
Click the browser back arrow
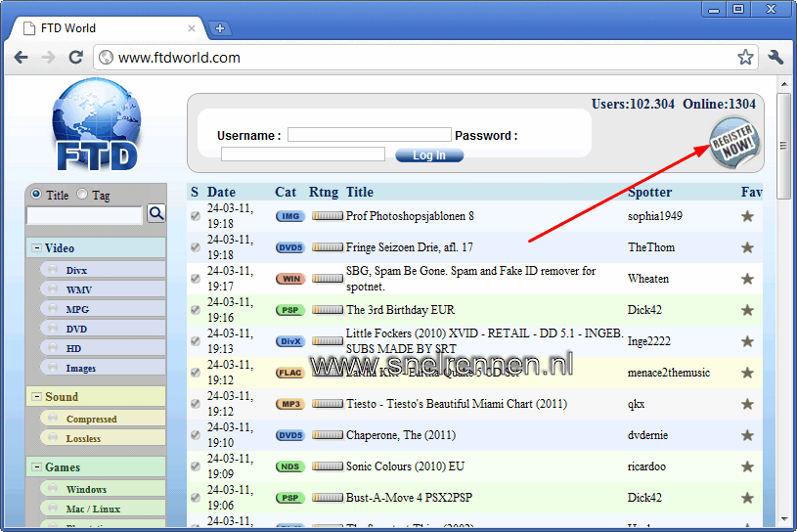[x=21, y=58]
